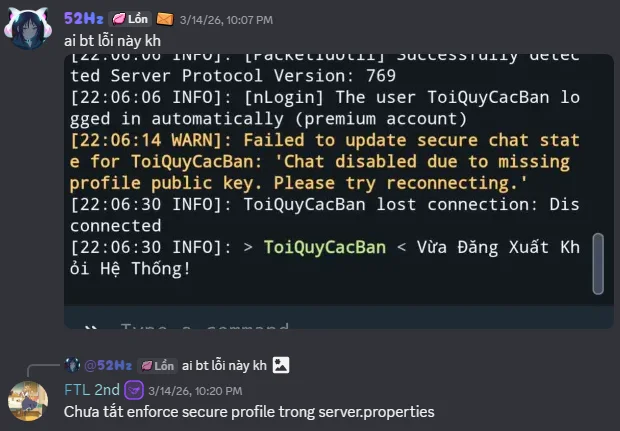Click the message 'ai bt lỗi này kh' text

[112, 41]
